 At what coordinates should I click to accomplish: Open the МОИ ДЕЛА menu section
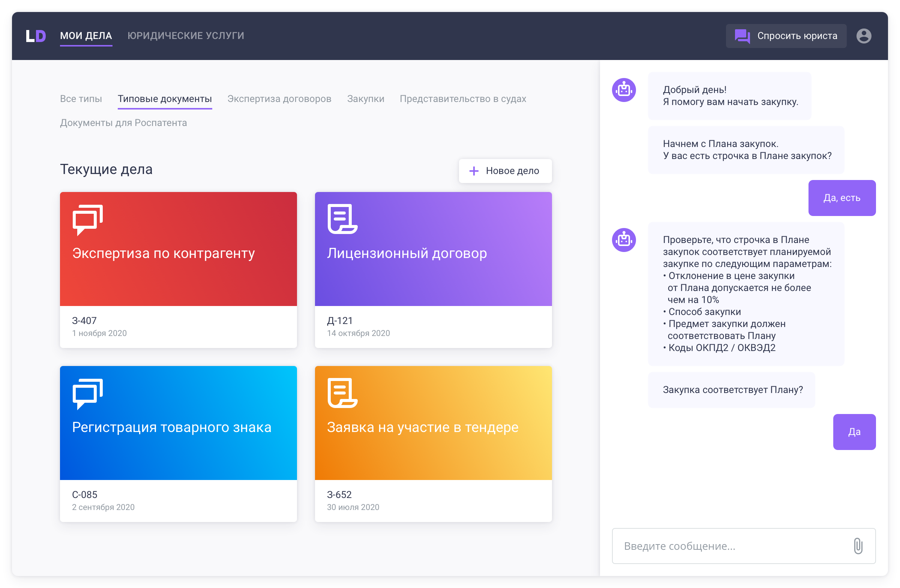[86, 36]
